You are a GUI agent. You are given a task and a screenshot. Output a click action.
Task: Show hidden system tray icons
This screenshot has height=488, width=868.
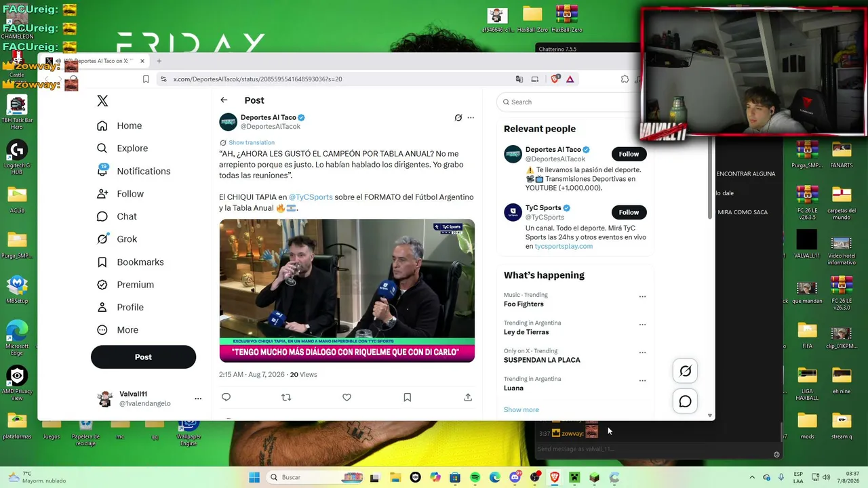(752, 477)
